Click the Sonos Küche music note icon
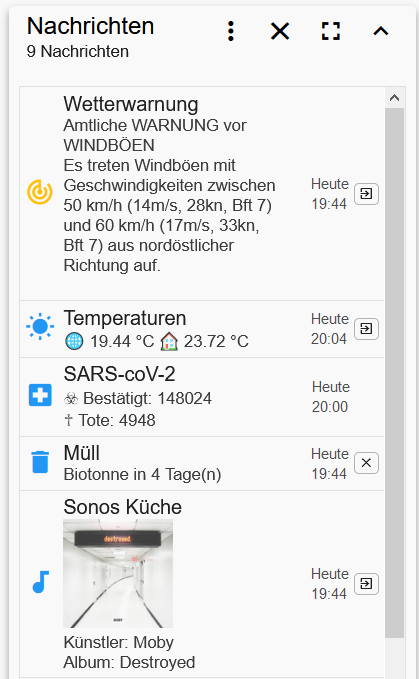The image size is (419, 679). coord(40,582)
